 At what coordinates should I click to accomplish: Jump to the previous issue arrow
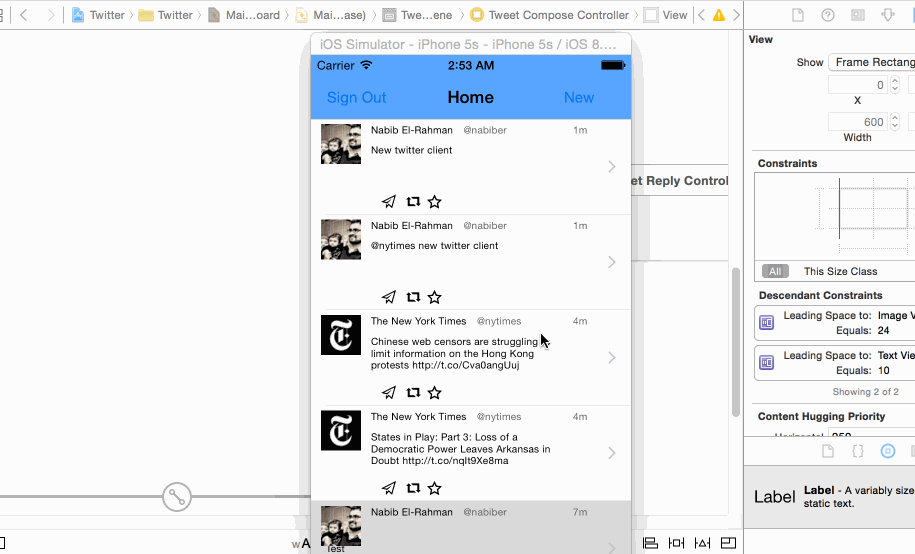(x=701, y=15)
